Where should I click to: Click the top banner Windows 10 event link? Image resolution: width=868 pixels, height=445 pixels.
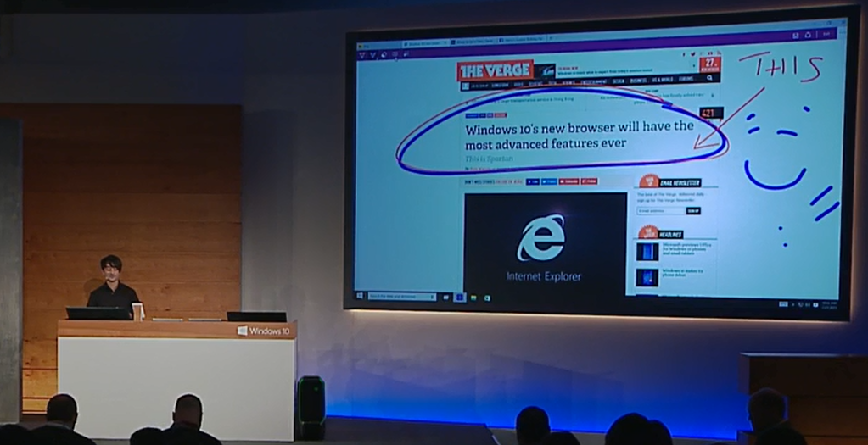[x=604, y=70]
